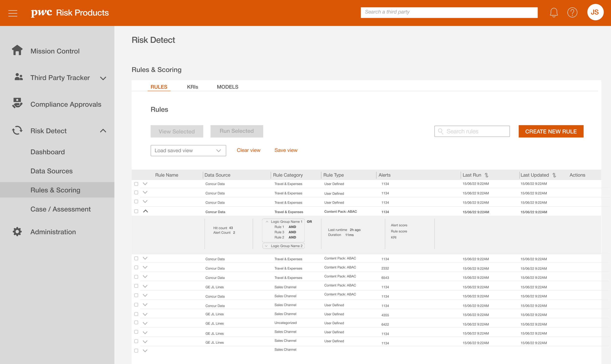This screenshot has width=611, height=364.
Task: Sort by Last Run column arrows
Action: 486,175
